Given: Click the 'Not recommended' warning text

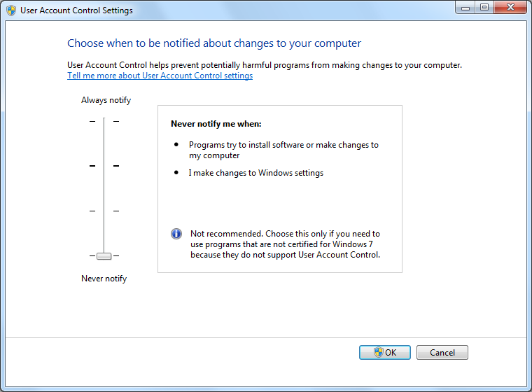Looking at the screenshot, I should point(285,244).
